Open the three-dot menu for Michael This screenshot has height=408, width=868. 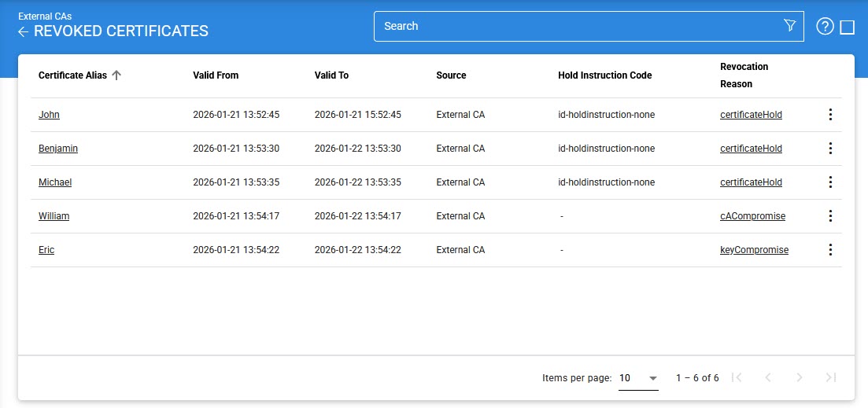tap(829, 182)
